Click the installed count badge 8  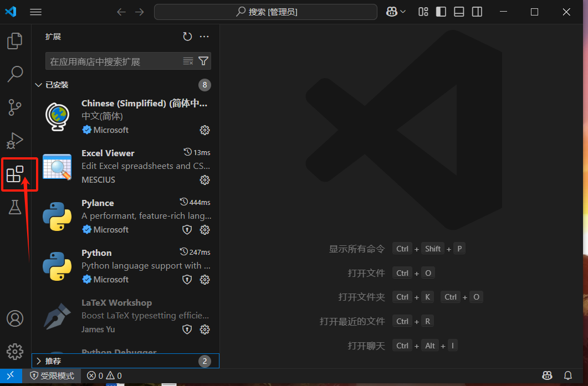pos(204,85)
